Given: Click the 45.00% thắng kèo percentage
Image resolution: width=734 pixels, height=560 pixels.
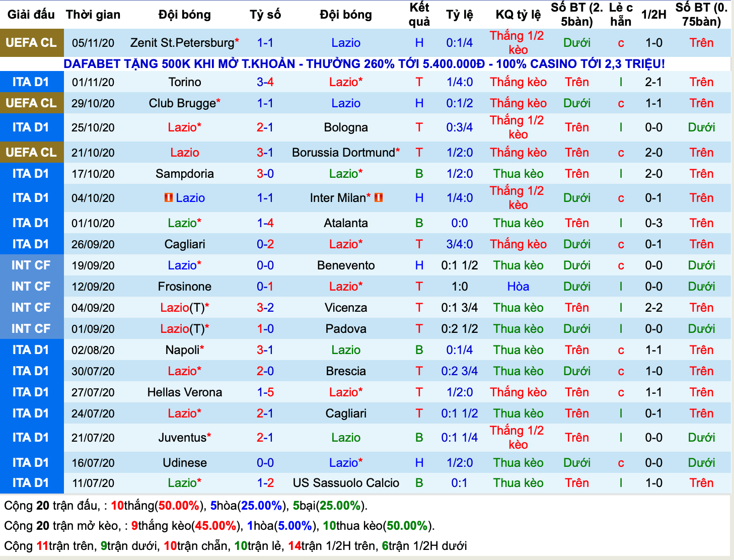Looking at the screenshot, I should (215, 526).
